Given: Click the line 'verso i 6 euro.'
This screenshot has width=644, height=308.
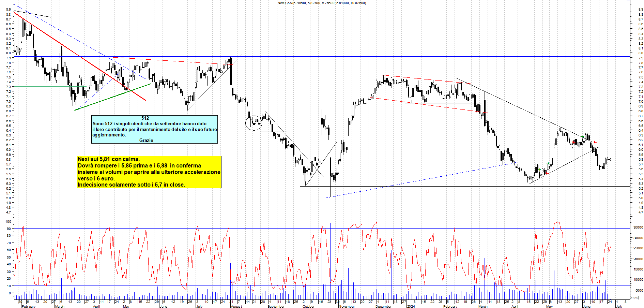Looking at the screenshot, I should pyautogui.click(x=96, y=178).
